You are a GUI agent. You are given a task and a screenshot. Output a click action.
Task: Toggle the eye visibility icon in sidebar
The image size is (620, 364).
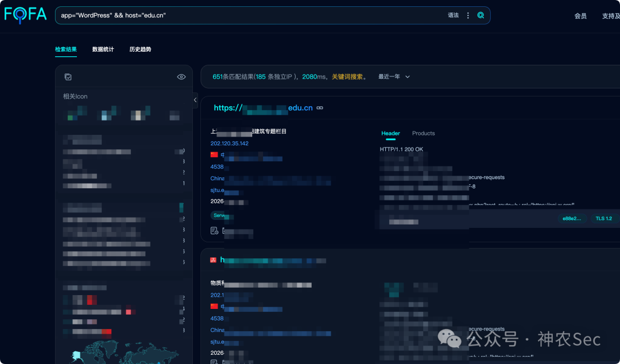click(x=181, y=77)
